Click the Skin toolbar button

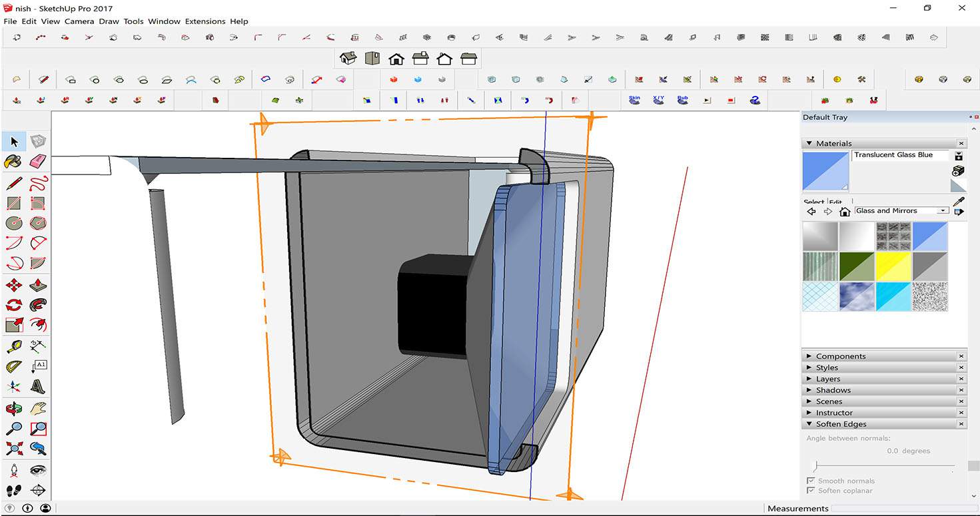tap(634, 100)
